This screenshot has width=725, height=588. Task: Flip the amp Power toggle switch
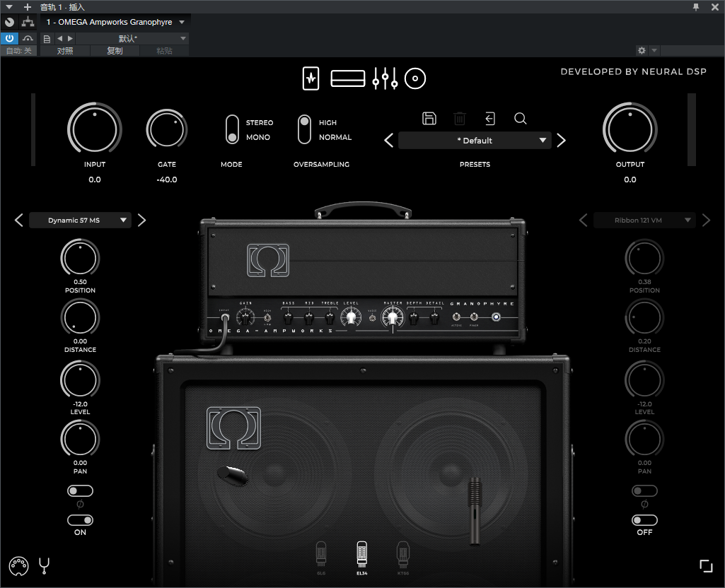click(474, 317)
